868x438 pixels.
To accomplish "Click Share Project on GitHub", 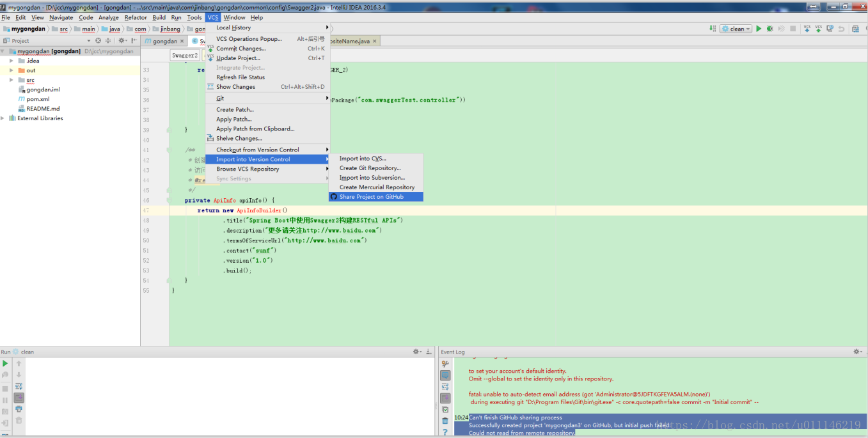I will [375, 197].
